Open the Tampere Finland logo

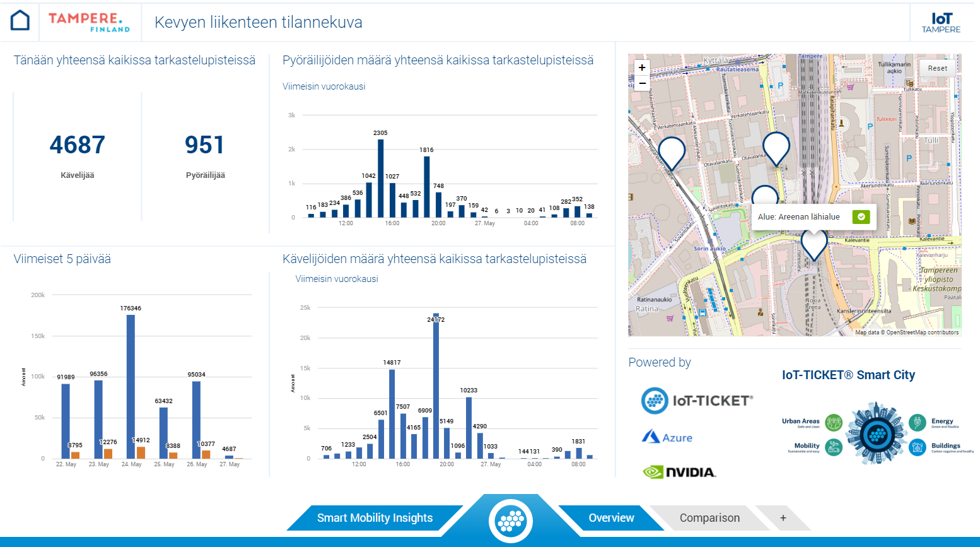tap(89, 22)
